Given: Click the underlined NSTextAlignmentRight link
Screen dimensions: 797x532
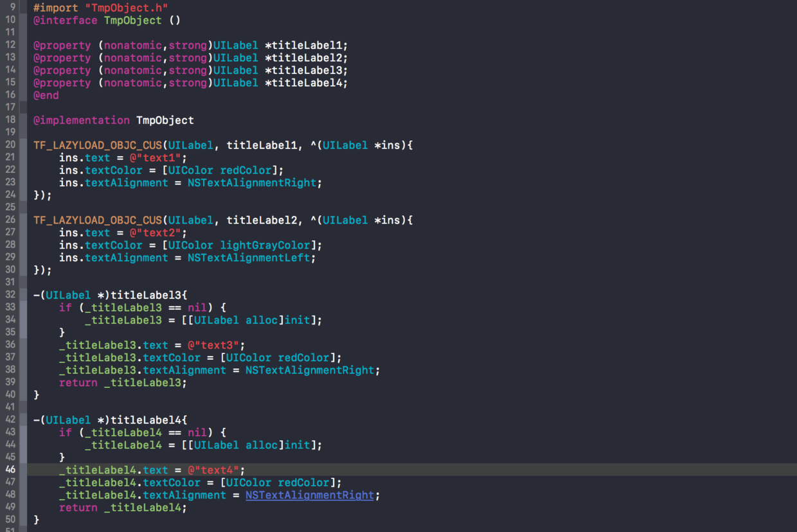Looking at the screenshot, I should (309, 495).
